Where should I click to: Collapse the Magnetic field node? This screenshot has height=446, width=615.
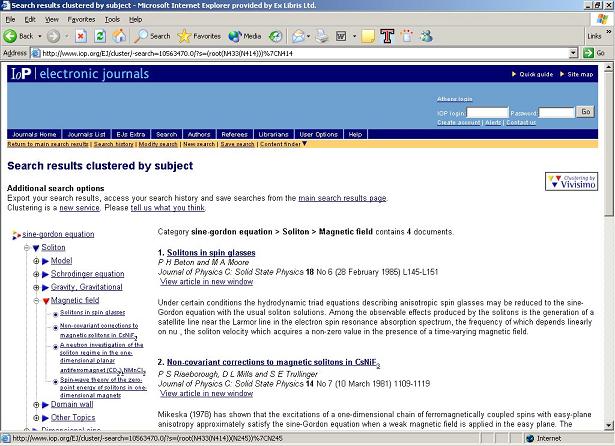click(x=36, y=301)
